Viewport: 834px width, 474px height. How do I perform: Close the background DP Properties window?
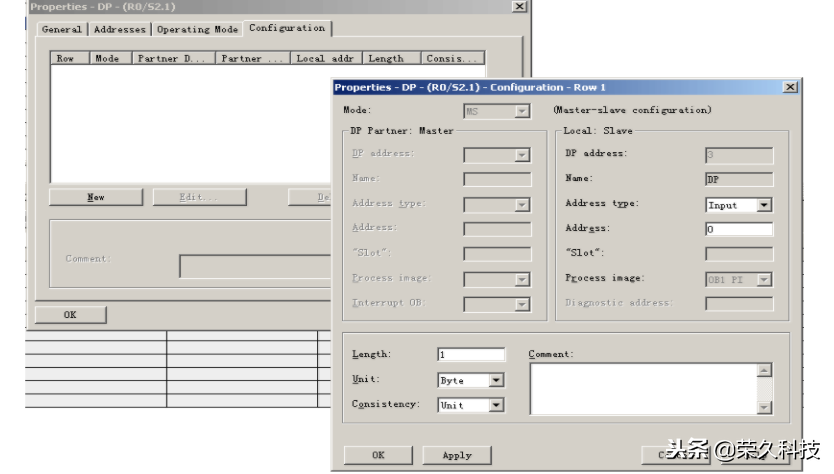(519, 7)
